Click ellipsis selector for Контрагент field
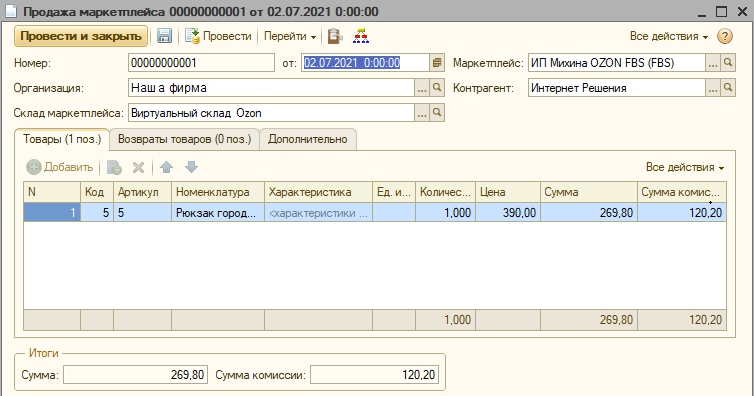 (x=713, y=87)
